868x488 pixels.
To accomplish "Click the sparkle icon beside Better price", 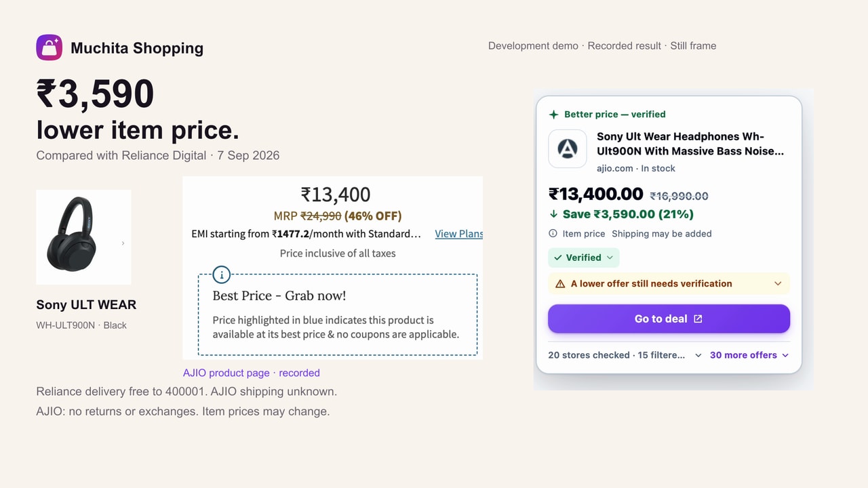I will (x=553, y=115).
